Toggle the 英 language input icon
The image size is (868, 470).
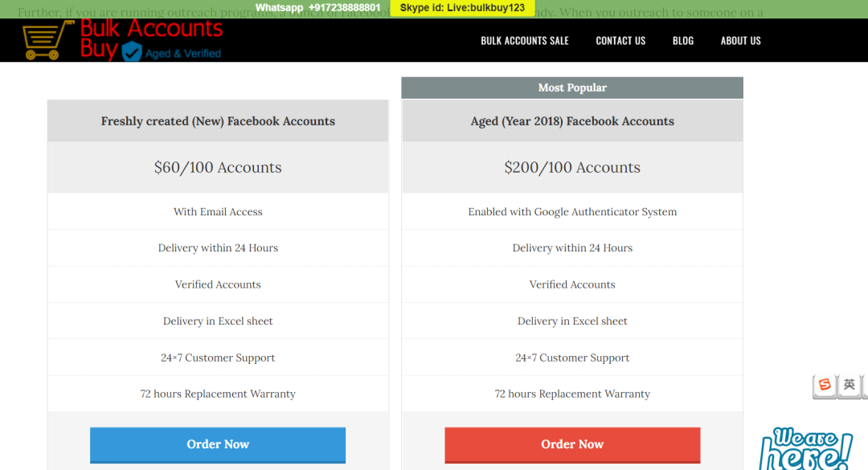850,385
